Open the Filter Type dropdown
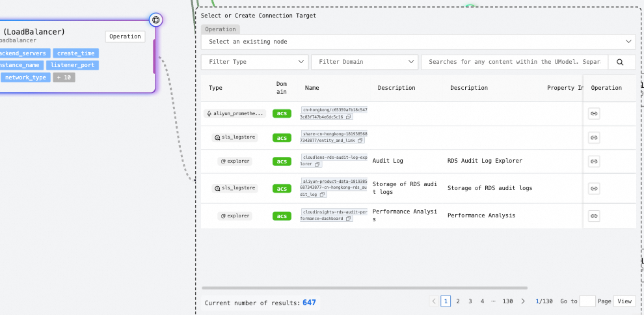 254,62
